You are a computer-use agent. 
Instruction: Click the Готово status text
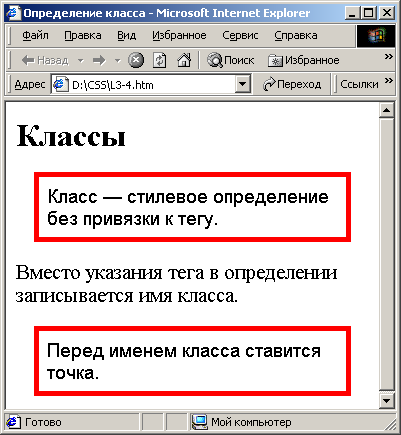pyautogui.click(x=43, y=422)
